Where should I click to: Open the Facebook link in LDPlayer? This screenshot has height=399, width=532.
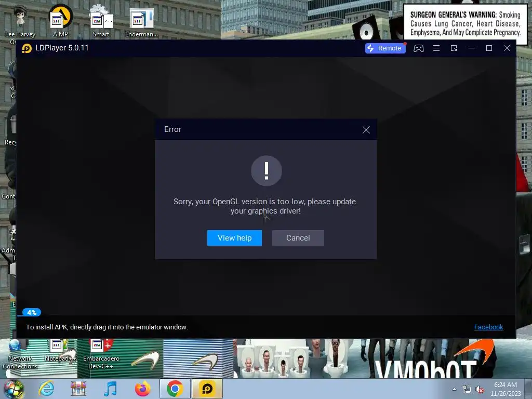point(488,327)
